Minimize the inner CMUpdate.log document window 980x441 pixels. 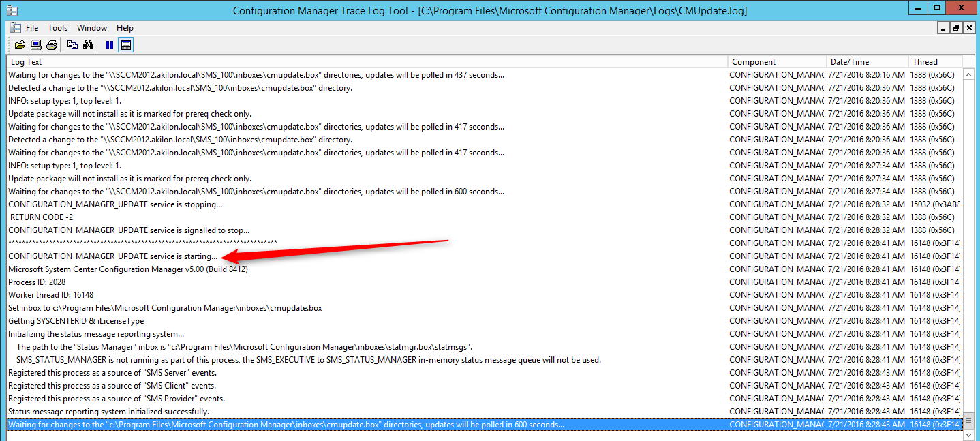944,28
